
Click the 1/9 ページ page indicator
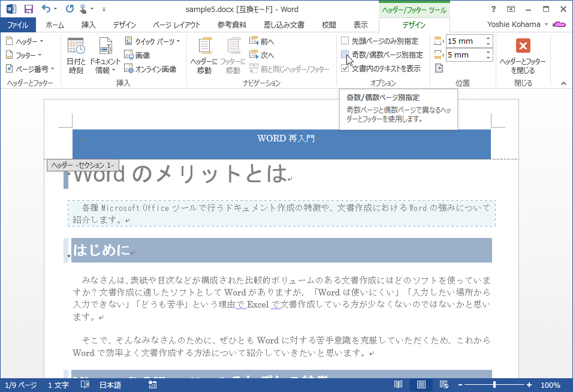(x=21, y=385)
